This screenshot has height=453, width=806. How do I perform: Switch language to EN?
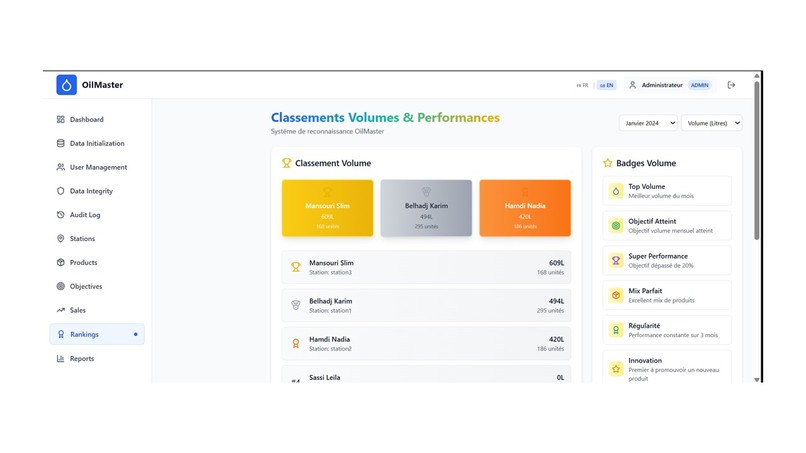coord(607,85)
